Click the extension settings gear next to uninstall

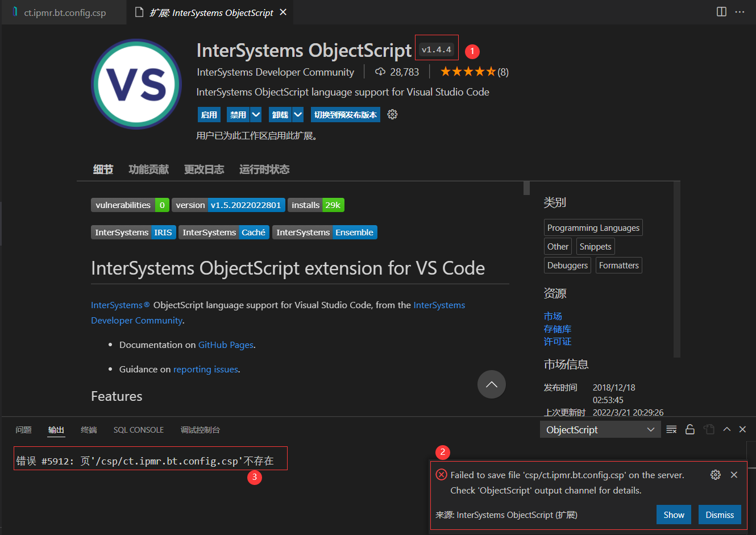click(x=392, y=114)
